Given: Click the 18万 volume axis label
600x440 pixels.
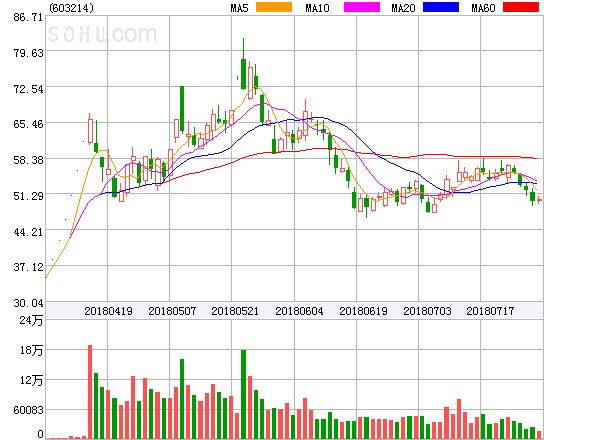Looking at the screenshot, I should pos(31,350).
